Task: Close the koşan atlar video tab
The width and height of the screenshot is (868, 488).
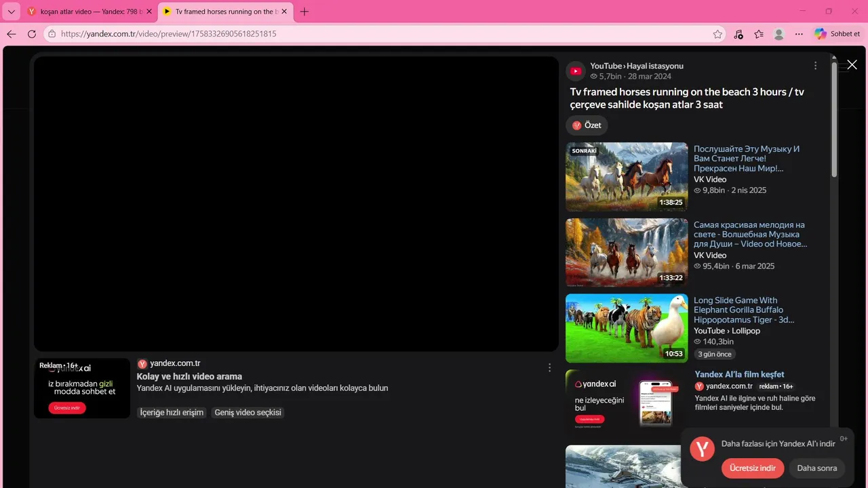Action: click(x=149, y=12)
